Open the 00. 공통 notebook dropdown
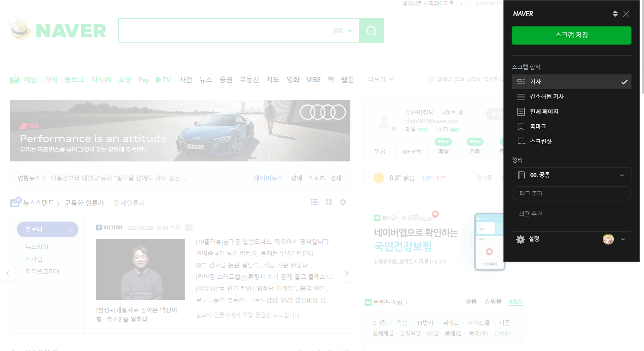 click(571, 175)
